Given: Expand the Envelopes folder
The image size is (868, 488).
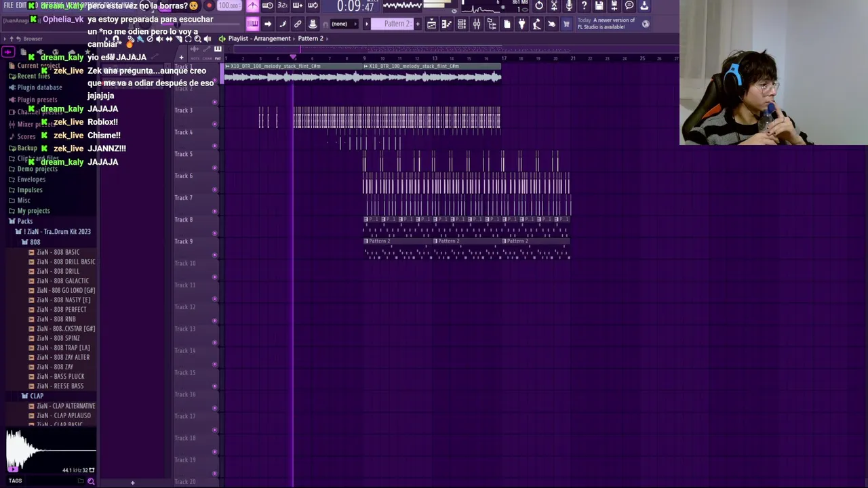Looking at the screenshot, I should [x=27, y=180].
